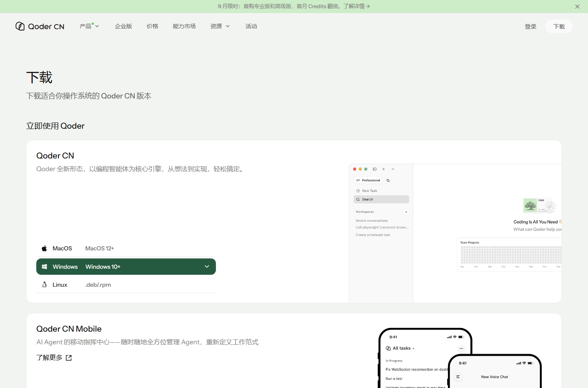Screen dimensions: 588x388
Task: Click the plus icon beside Workspaces
Action: (406, 212)
